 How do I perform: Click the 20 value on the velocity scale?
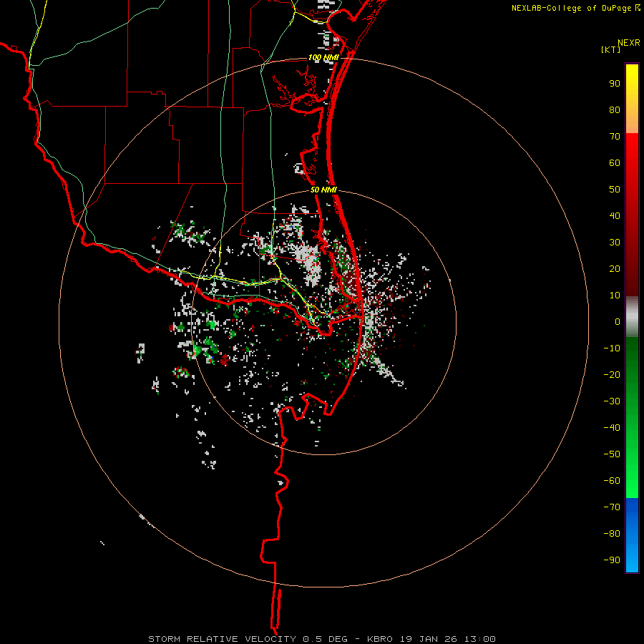[x=615, y=268]
